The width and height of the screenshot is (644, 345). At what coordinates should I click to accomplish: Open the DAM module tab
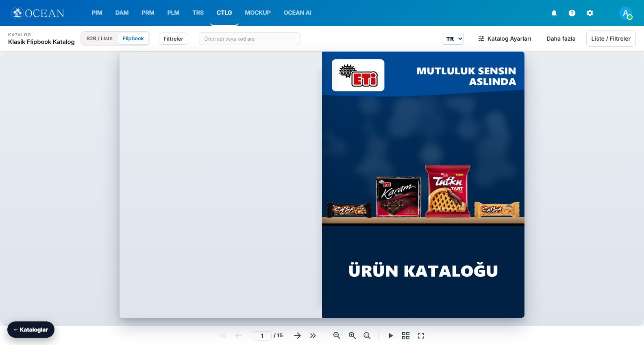122,13
